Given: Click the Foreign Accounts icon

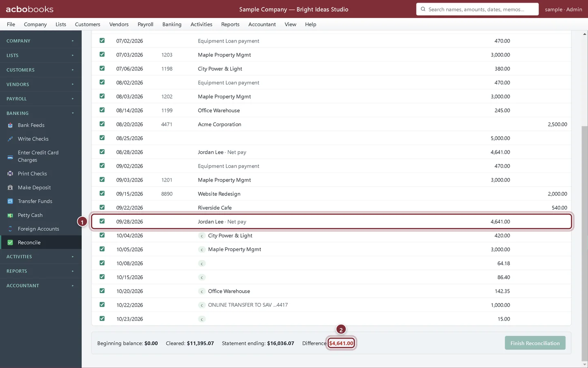Looking at the screenshot, I should tap(10, 229).
